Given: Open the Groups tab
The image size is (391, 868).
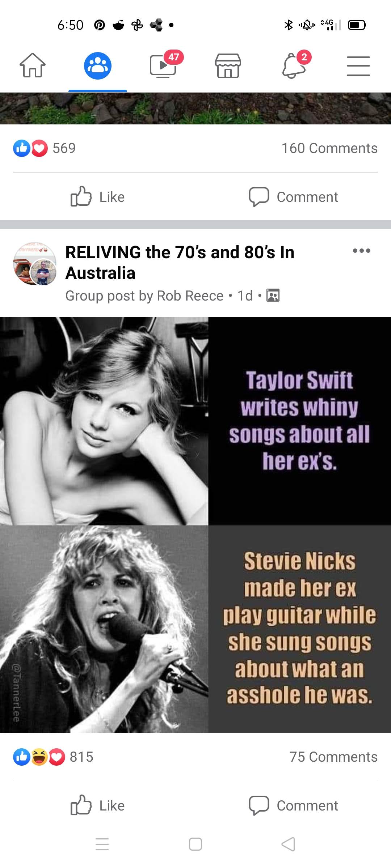Looking at the screenshot, I should coord(98,65).
